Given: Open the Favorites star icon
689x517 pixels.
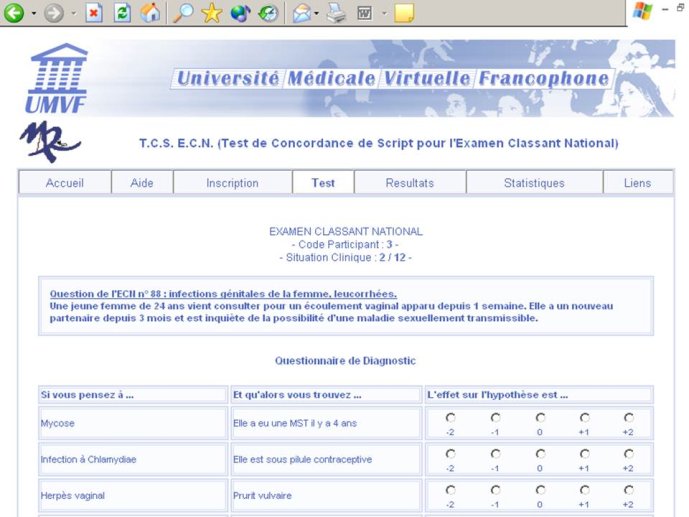Looking at the screenshot, I should tap(211, 12).
